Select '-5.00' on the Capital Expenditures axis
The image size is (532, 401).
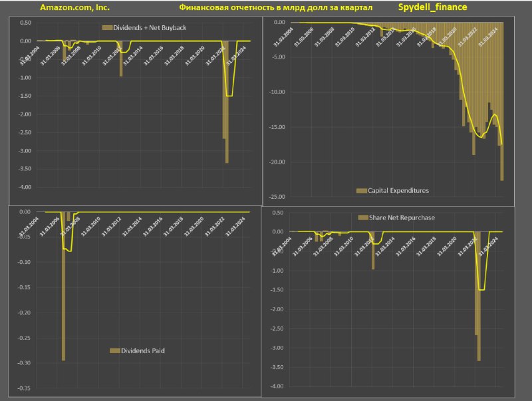[x=279, y=57]
